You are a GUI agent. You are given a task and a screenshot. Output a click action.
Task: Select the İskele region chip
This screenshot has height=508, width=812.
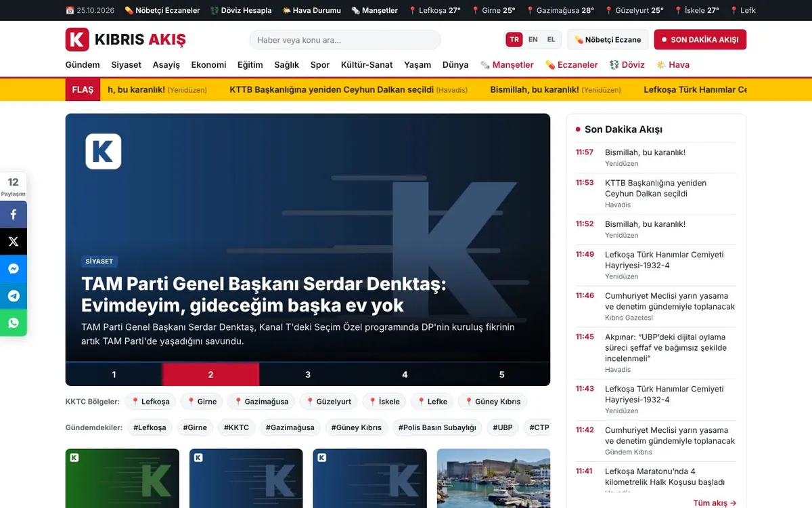[384, 402]
